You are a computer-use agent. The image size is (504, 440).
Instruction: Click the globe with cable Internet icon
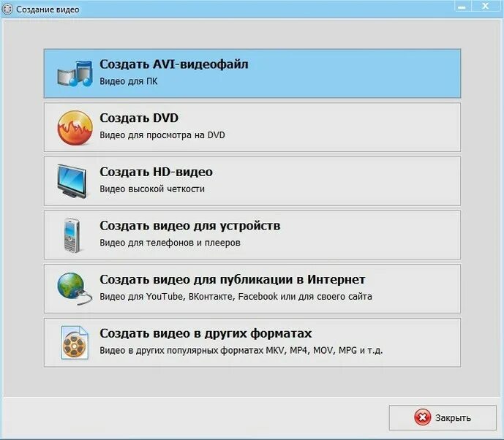point(75,289)
